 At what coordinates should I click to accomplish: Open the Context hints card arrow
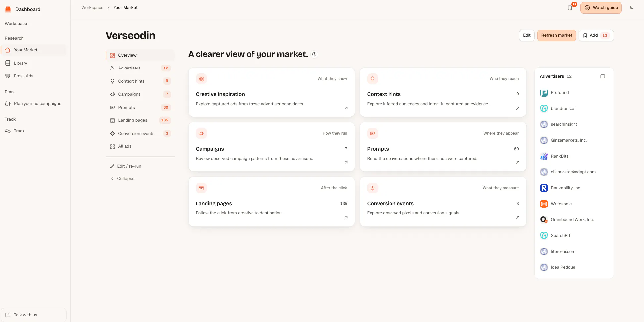pyautogui.click(x=518, y=108)
